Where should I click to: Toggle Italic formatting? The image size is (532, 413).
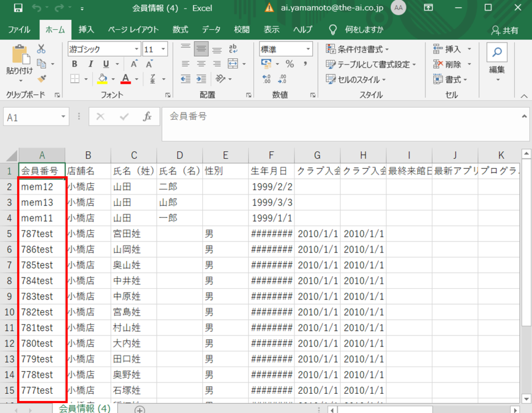(90, 64)
